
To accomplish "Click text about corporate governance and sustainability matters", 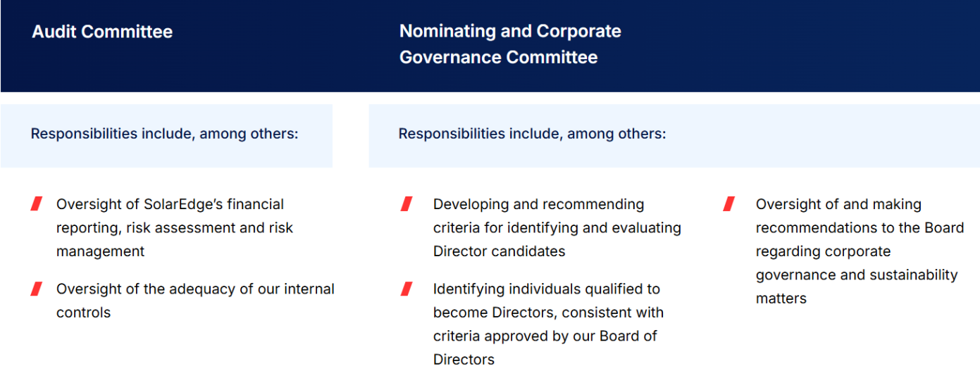I will click(860, 251).
